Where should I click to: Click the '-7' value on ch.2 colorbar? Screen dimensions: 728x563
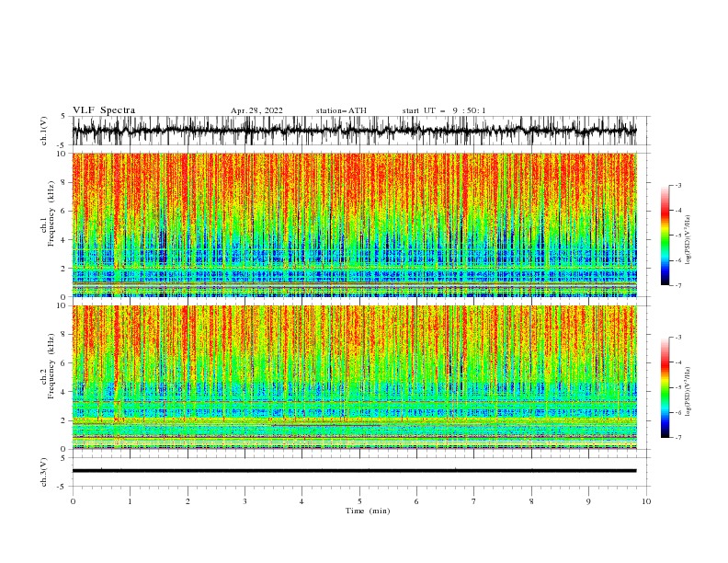677,438
